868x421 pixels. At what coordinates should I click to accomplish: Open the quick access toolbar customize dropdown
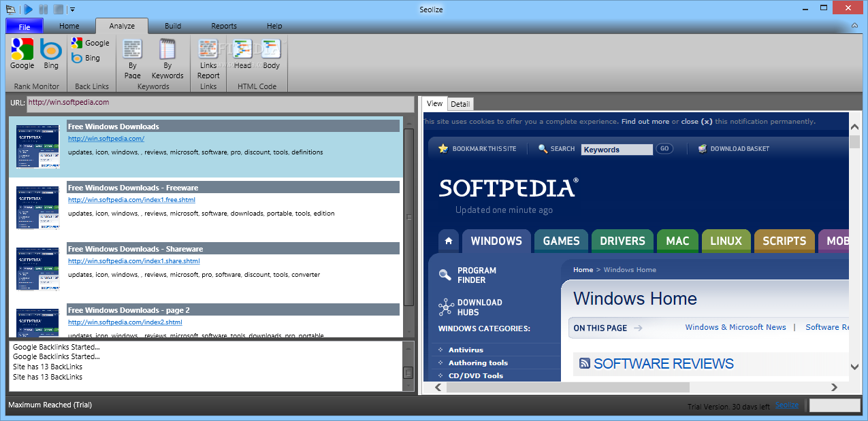pos(72,10)
